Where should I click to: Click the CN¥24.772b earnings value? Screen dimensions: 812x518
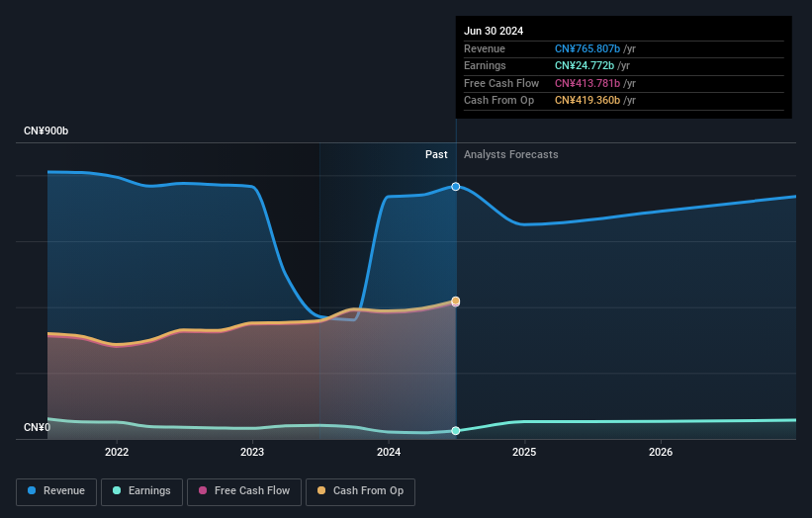click(585, 65)
